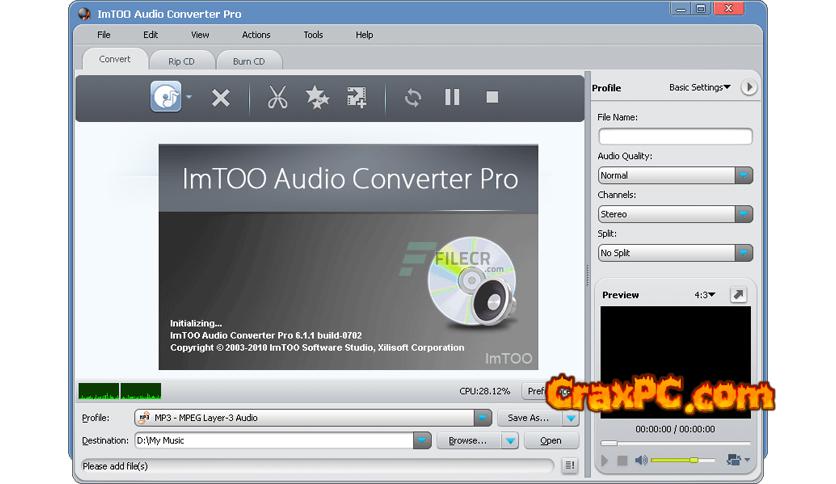Open the Tools menu
The width and height of the screenshot is (836, 484).
click(x=313, y=35)
